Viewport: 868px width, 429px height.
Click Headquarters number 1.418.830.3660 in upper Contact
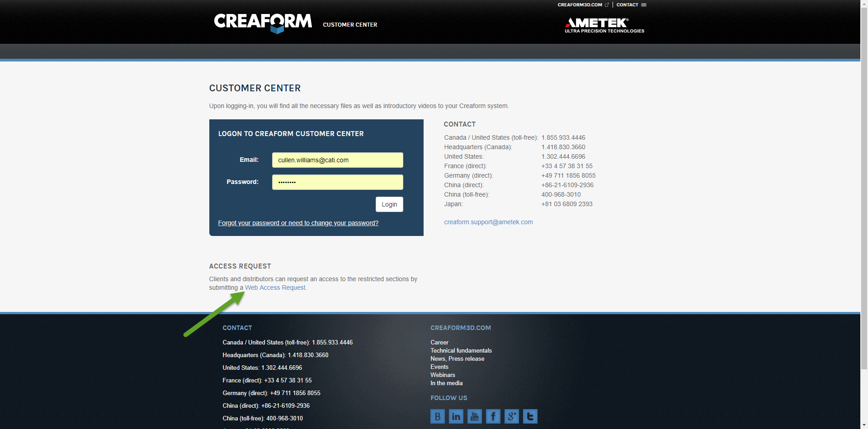tap(563, 147)
